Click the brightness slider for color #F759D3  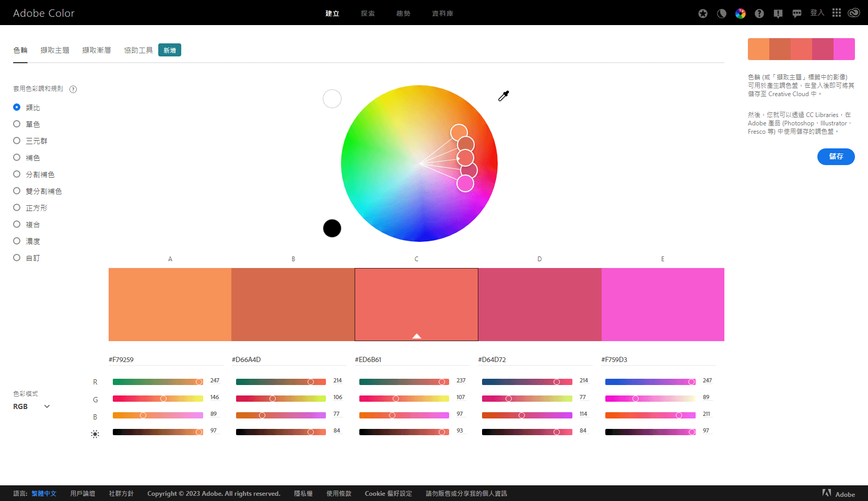click(650, 432)
